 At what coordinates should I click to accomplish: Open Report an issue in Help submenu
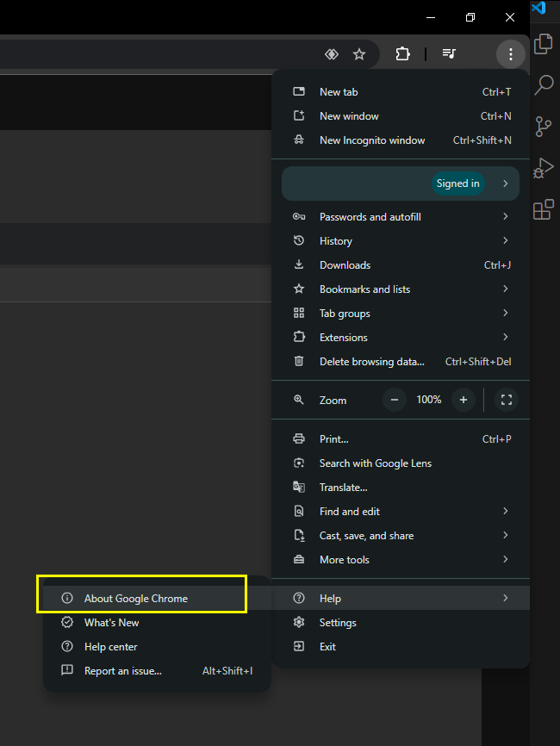(x=123, y=671)
